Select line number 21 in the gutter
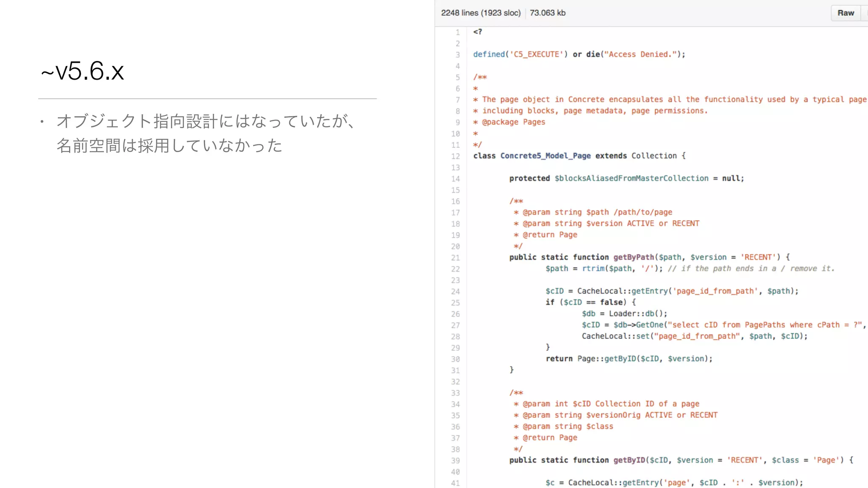This screenshot has height=488, width=868. [456, 258]
